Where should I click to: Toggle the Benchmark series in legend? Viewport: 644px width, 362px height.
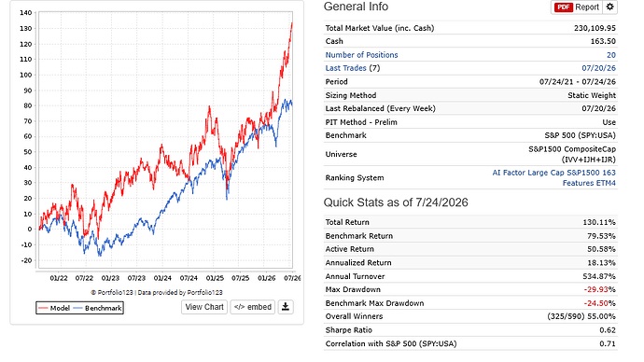[98, 308]
